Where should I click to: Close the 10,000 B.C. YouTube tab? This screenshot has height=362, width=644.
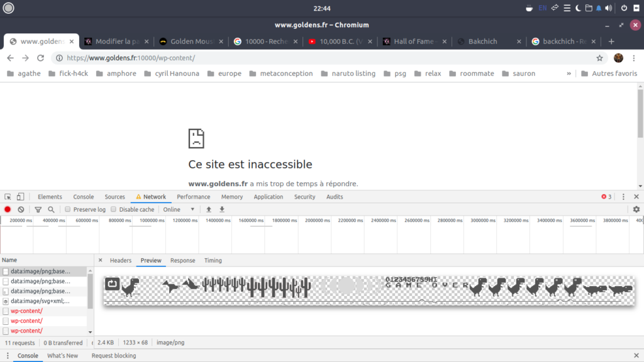370,41
